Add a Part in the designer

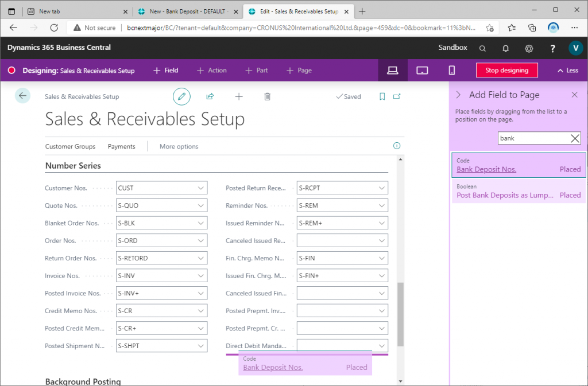257,71
